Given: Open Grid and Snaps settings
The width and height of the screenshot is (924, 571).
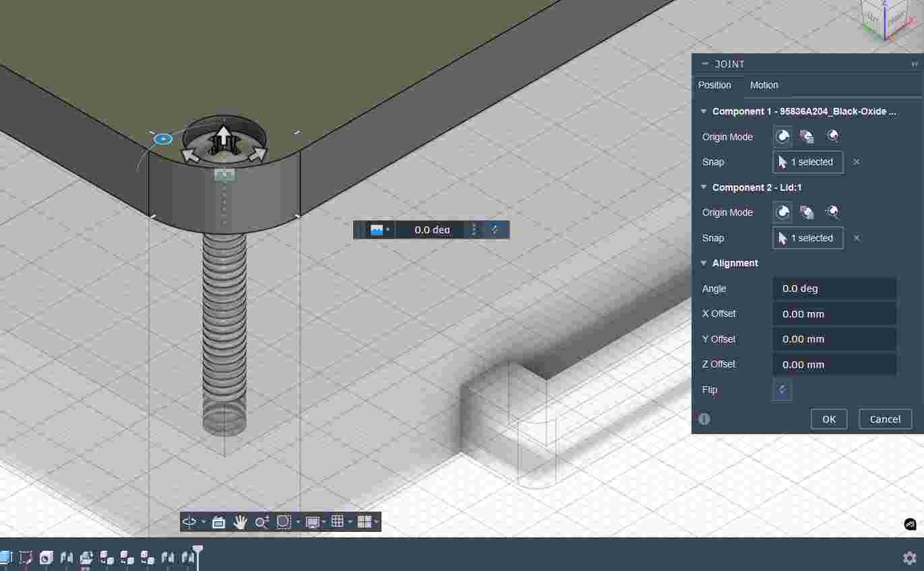Looking at the screenshot, I should click(x=338, y=522).
